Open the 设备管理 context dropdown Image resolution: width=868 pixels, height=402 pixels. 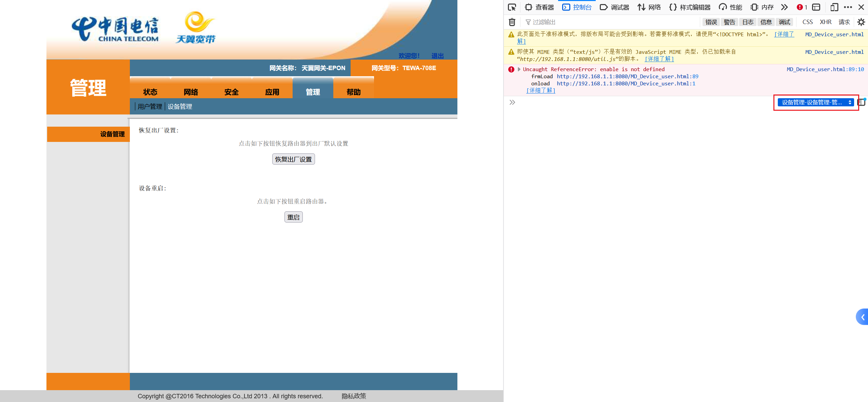coord(815,102)
